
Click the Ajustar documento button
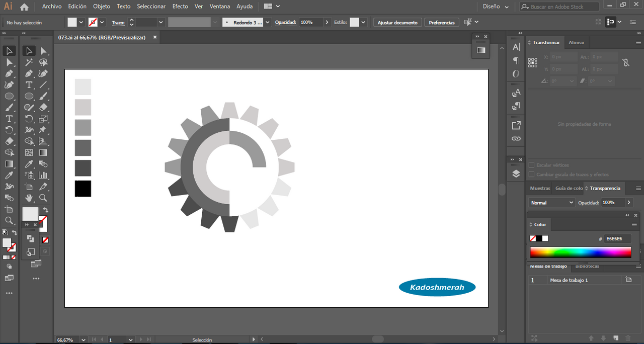click(397, 22)
